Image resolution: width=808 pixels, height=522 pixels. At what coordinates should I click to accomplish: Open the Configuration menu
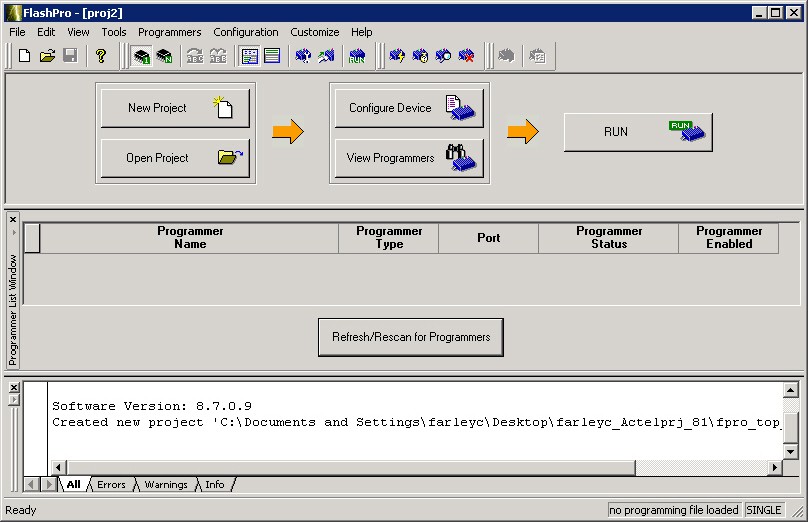(x=246, y=32)
